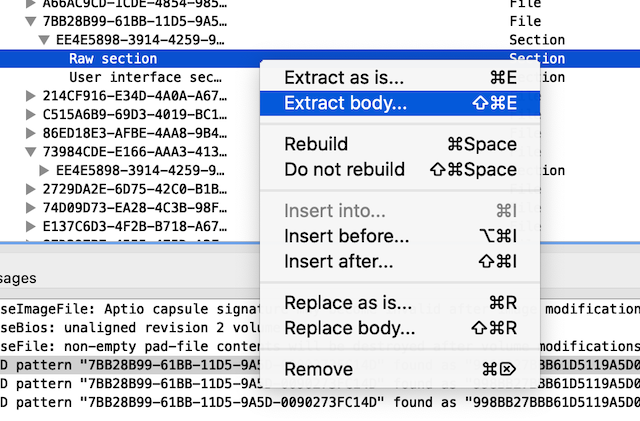Expand the EE4E5898 section under 73984CDE

tap(44, 171)
